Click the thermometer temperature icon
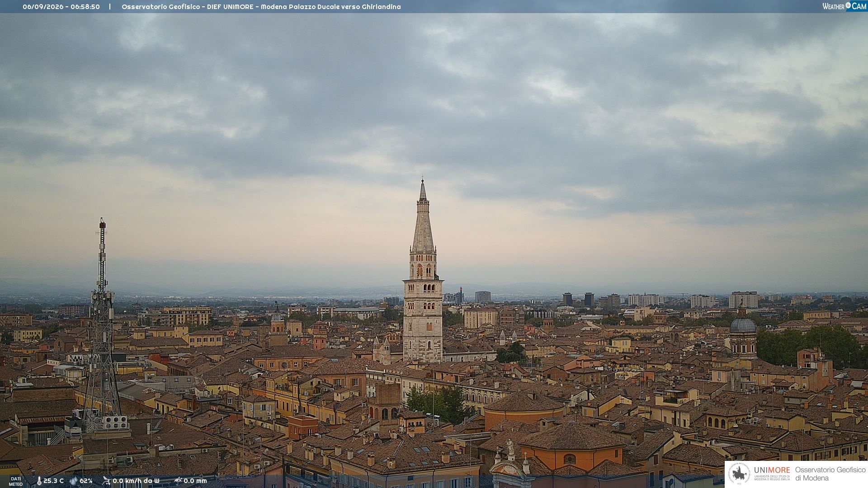Viewport: 868px width, 488px height. coord(39,481)
